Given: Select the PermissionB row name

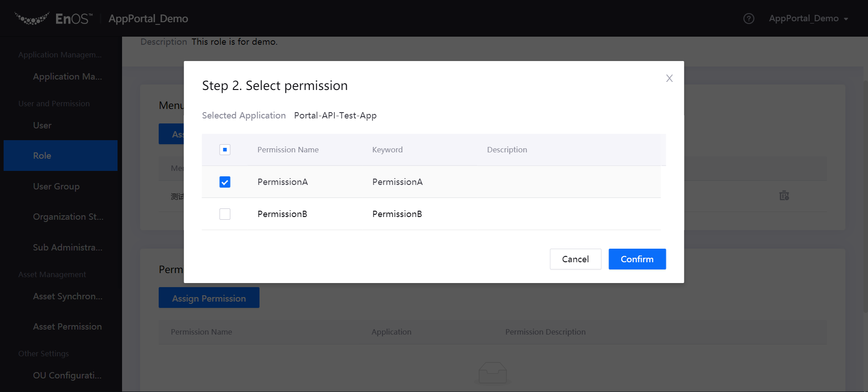Looking at the screenshot, I should (x=282, y=214).
